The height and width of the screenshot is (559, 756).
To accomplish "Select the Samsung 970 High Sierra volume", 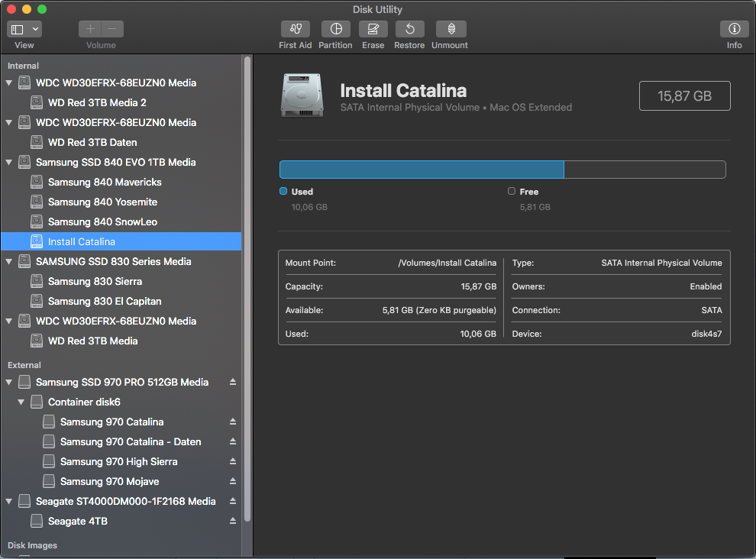I will pyautogui.click(x=121, y=461).
